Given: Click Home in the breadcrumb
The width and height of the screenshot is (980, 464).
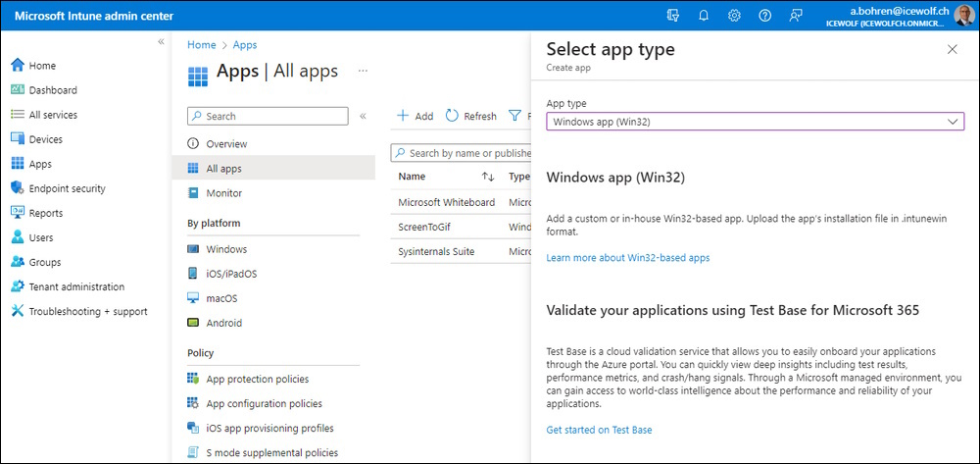Looking at the screenshot, I should pyautogui.click(x=201, y=45).
